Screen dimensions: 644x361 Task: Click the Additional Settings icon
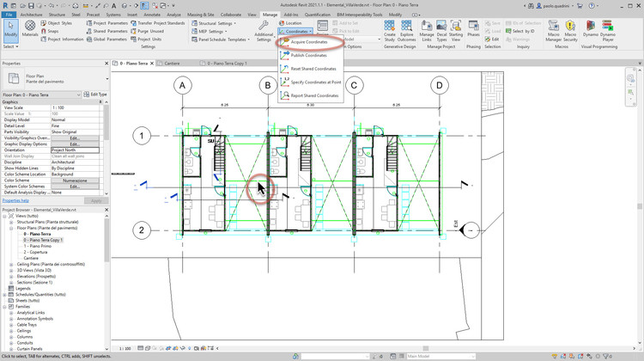coord(264,33)
